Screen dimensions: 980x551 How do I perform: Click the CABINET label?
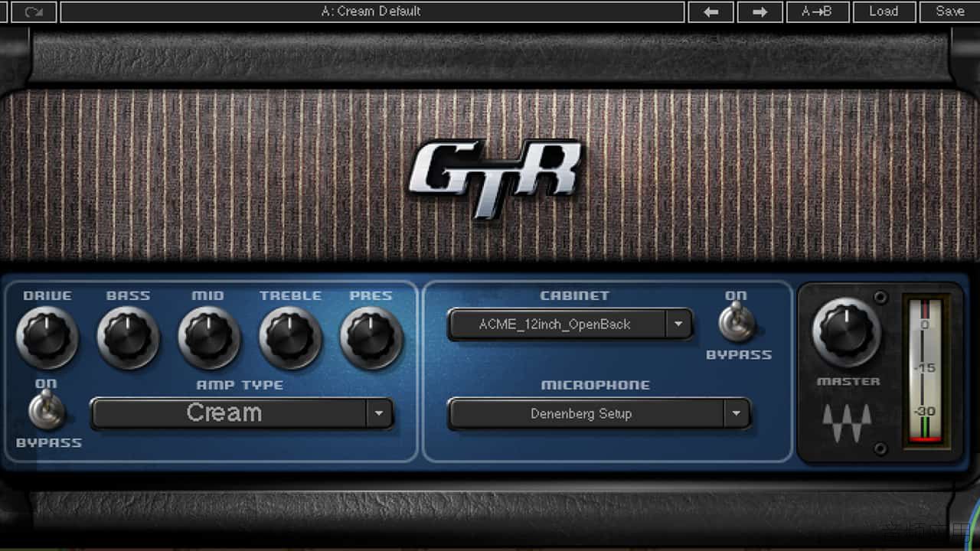click(x=575, y=295)
